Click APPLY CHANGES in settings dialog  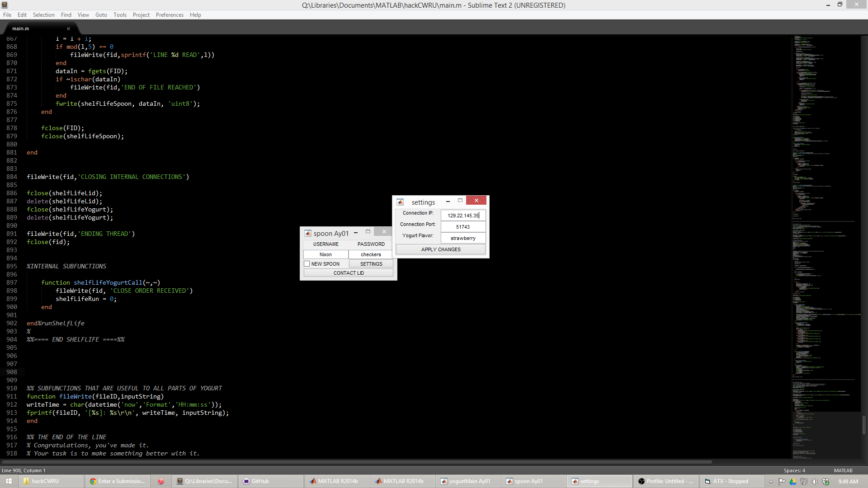[441, 249]
